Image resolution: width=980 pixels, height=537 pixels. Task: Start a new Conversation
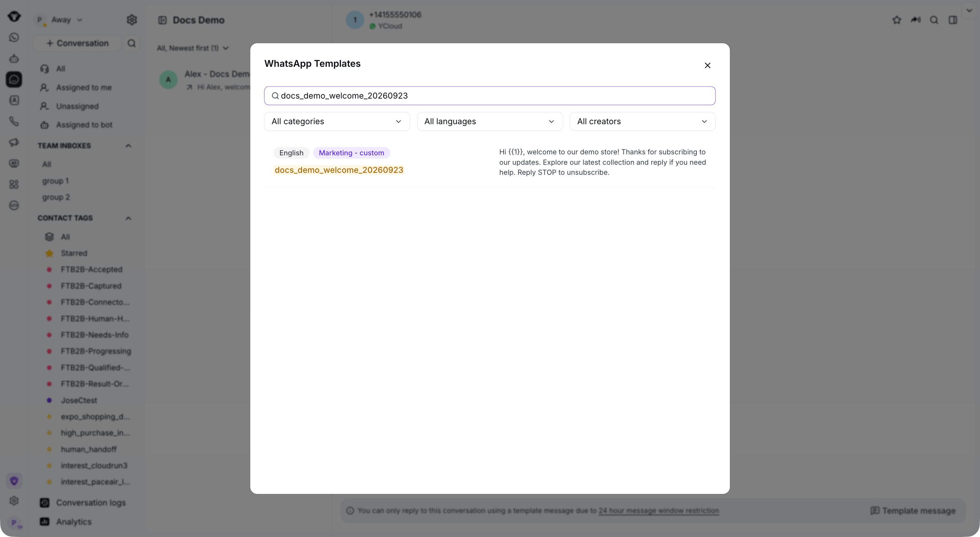[x=77, y=43]
